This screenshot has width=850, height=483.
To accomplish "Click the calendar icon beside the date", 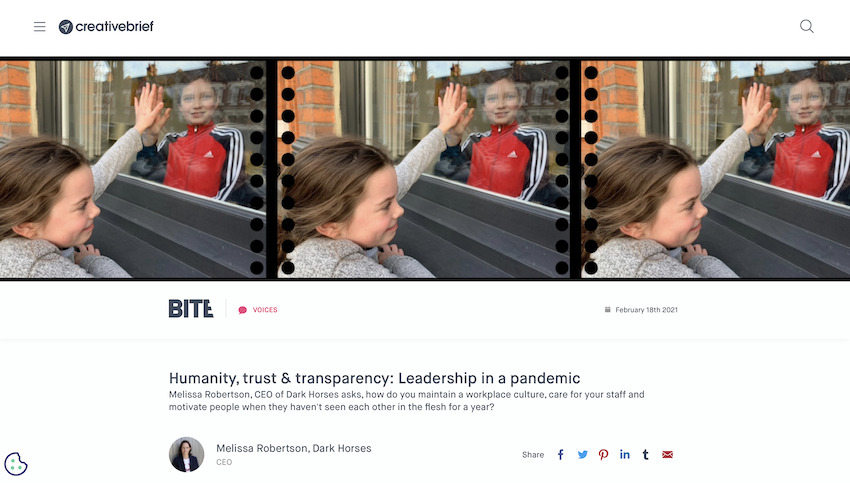I will coord(607,310).
